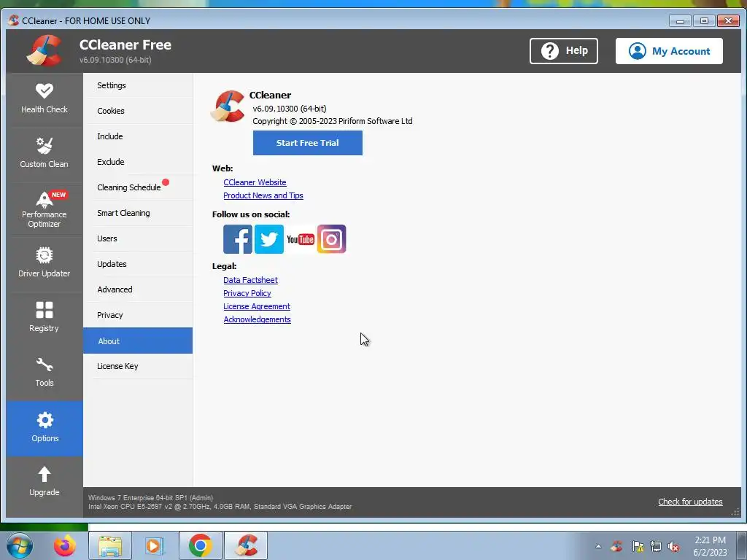Open the Tools section
Image resolution: width=747 pixels, height=560 pixels.
[x=44, y=373]
